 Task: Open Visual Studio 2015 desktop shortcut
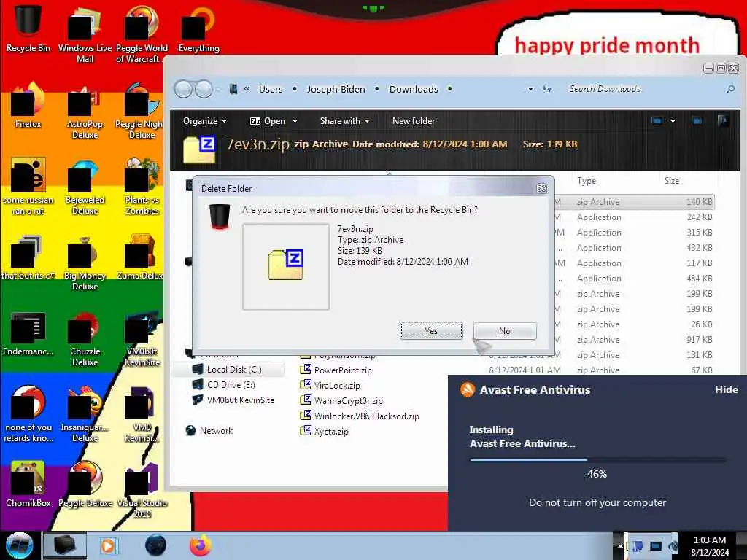tap(142, 491)
